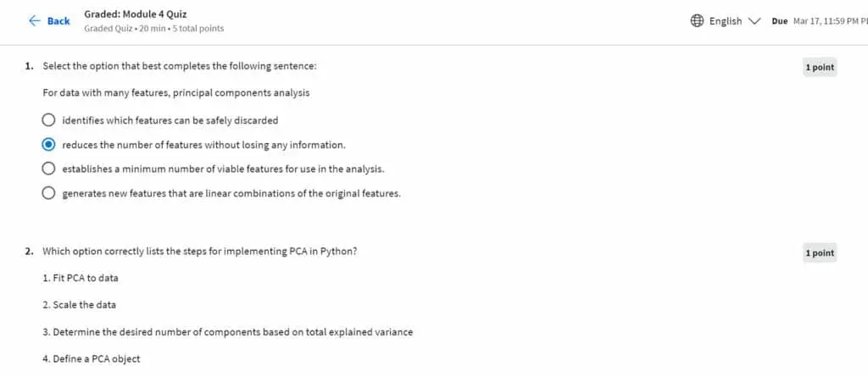The width and height of the screenshot is (868, 377).
Task: Click the 'Scale the data' step
Action: click(79, 304)
